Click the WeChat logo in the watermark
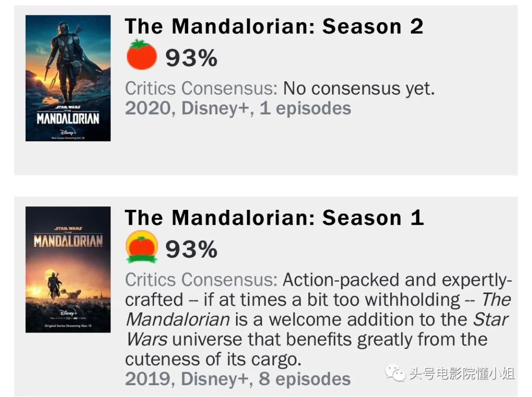Screen dimensions: 532x397 395,373
